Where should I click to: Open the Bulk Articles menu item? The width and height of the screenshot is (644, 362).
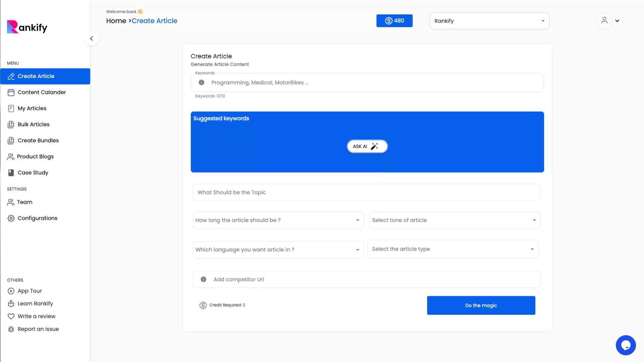tap(34, 124)
